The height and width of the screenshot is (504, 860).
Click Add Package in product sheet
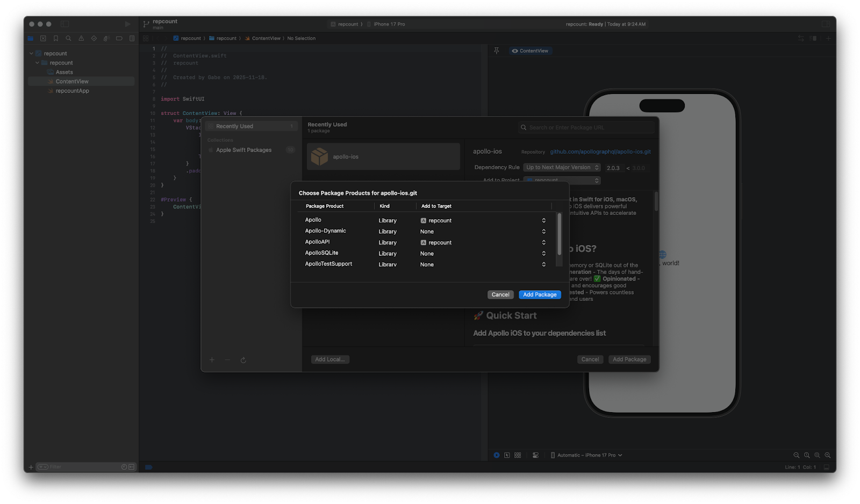540,294
